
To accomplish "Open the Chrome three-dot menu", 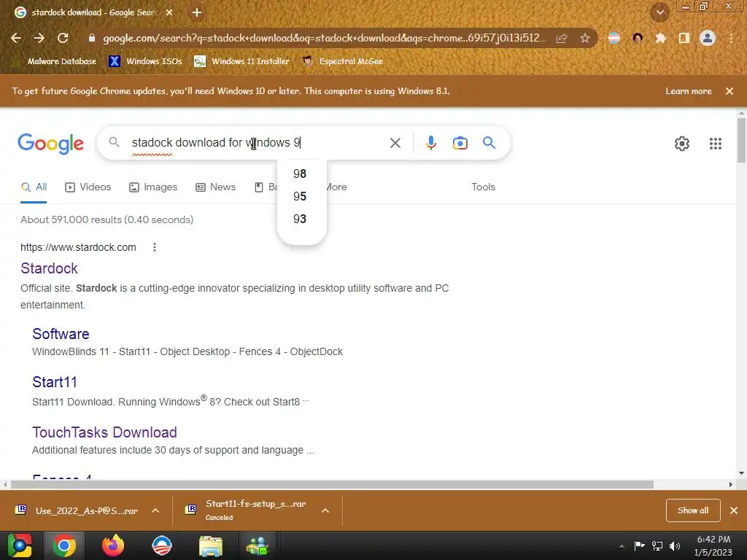I will (731, 38).
